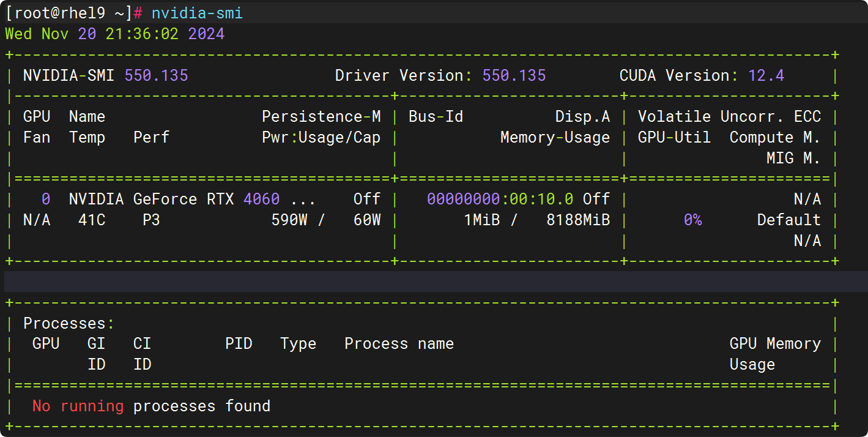Click the nvidia-smi command text
Image resolution: width=868 pixels, height=437 pixels.
pyautogui.click(x=197, y=13)
